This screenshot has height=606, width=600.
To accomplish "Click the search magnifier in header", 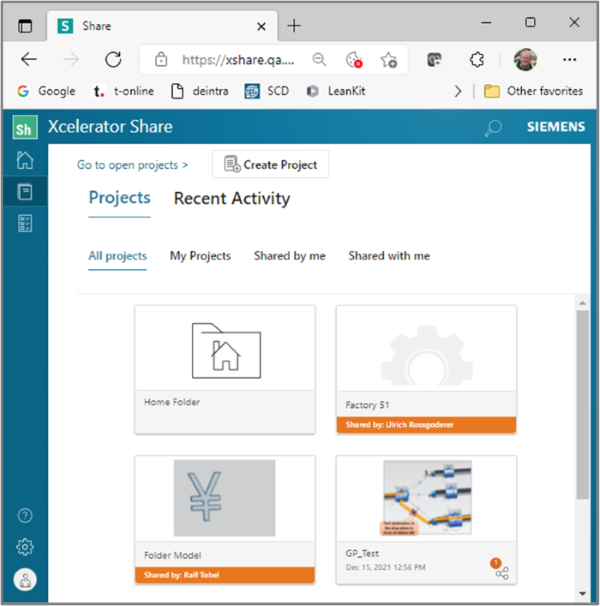I will [x=493, y=127].
